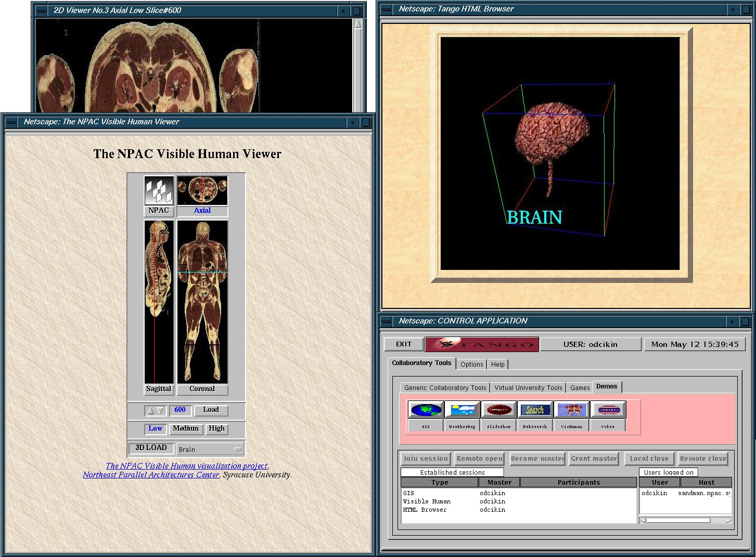Click the Type column header
The image size is (756, 557).
point(440,483)
